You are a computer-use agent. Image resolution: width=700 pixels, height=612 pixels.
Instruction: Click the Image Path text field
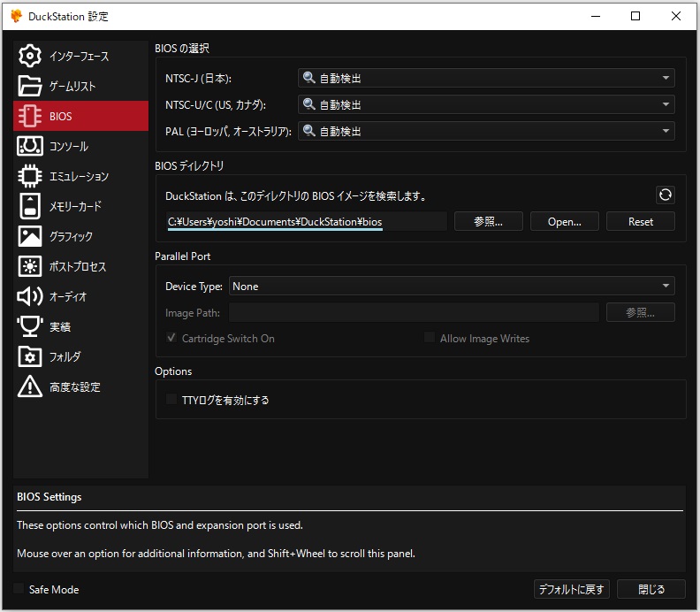[x=414, y=312]
